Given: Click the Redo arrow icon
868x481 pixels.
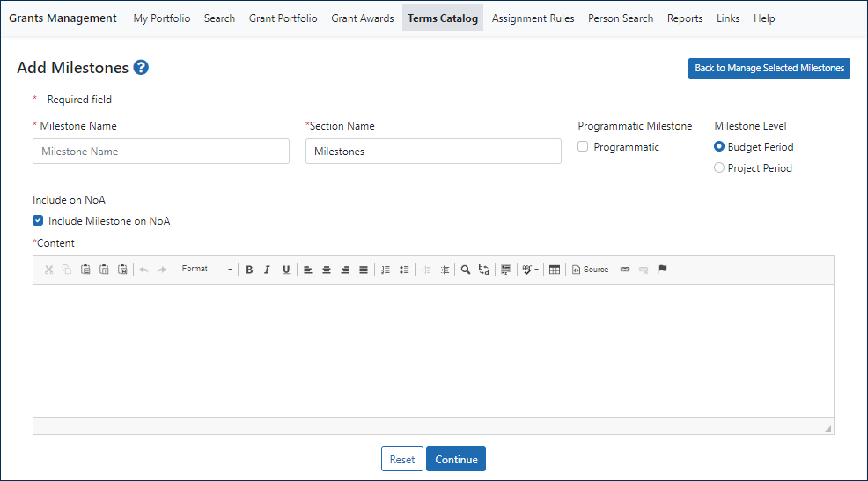Looking at the screenshot, I should point(162,270).
